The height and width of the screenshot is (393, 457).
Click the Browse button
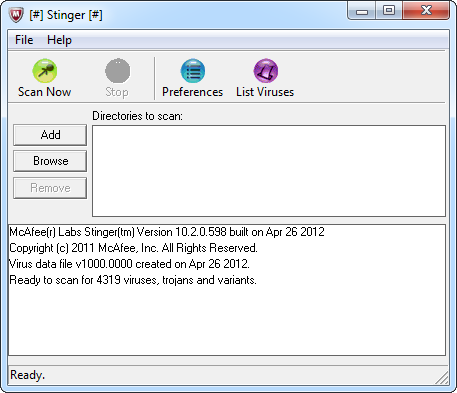pos(50,161)
